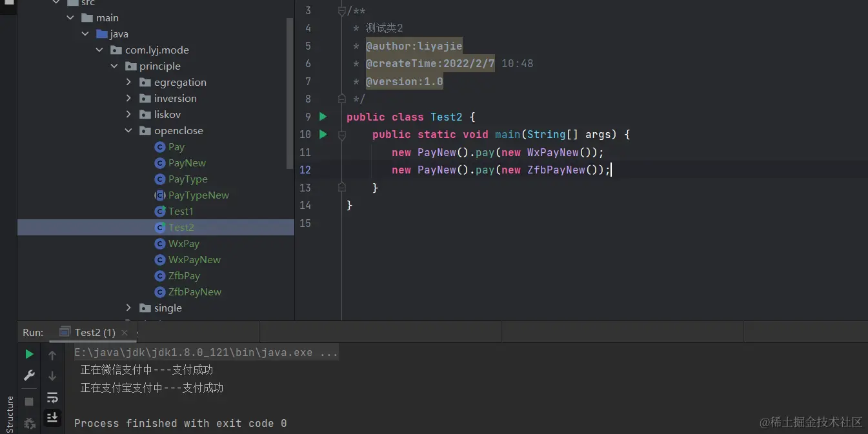Run class Test2 from line 9 gutter
The width and height of the screenshot is (868, 434).
click(x=323, y=117)
